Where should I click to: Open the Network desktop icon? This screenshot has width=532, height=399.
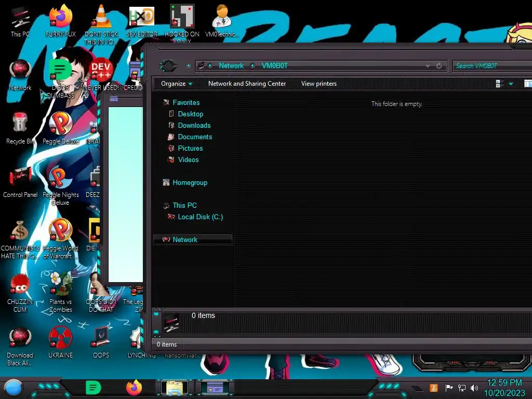[20, 75]
